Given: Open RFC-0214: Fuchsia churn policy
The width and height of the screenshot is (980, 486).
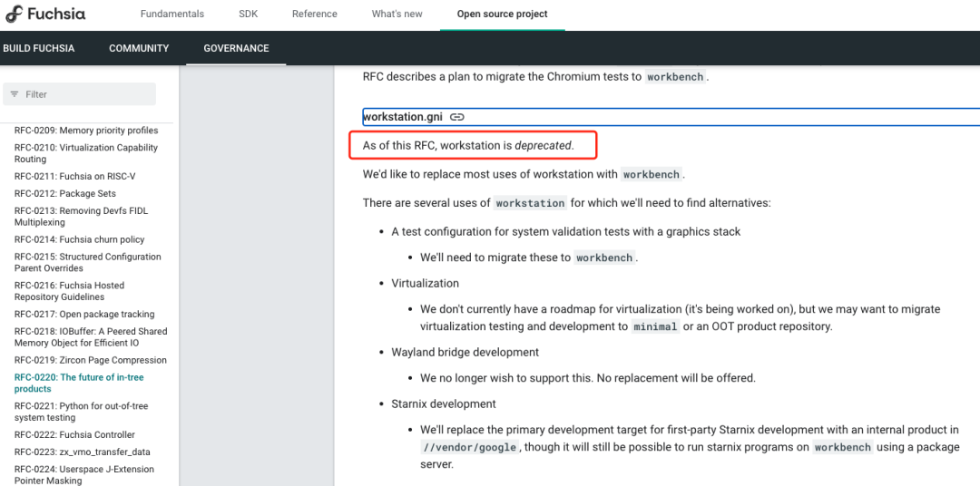Looking at the screenshot, I should click(79, 239).
